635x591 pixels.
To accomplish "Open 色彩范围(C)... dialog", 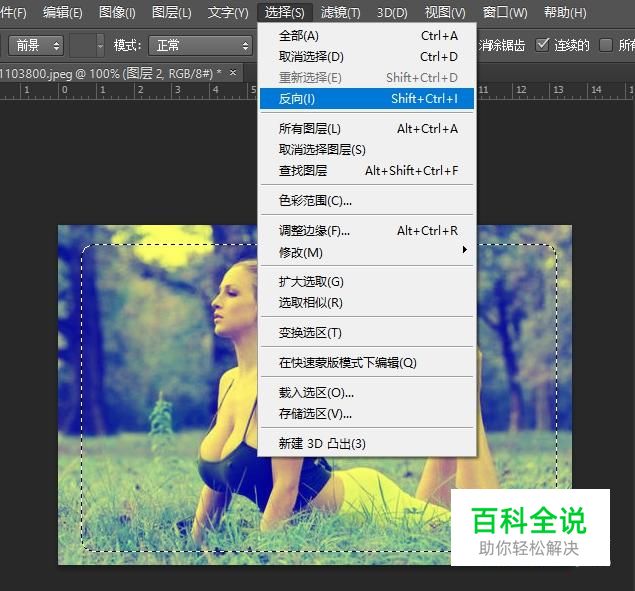I will (367, 201).
